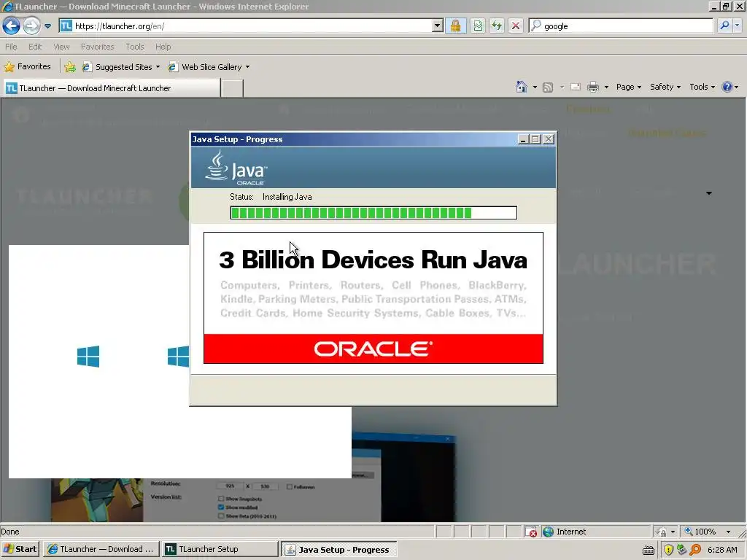Click the 'Done' status bar text

pos(10,532)
